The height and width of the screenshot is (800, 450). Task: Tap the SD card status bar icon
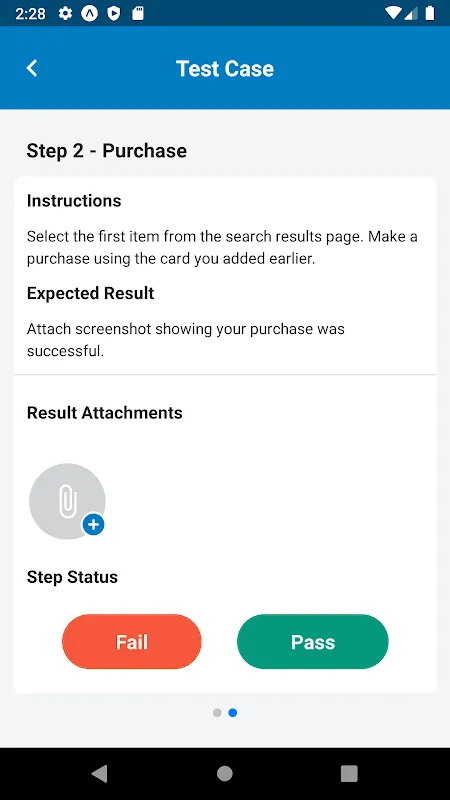(138, 13)
